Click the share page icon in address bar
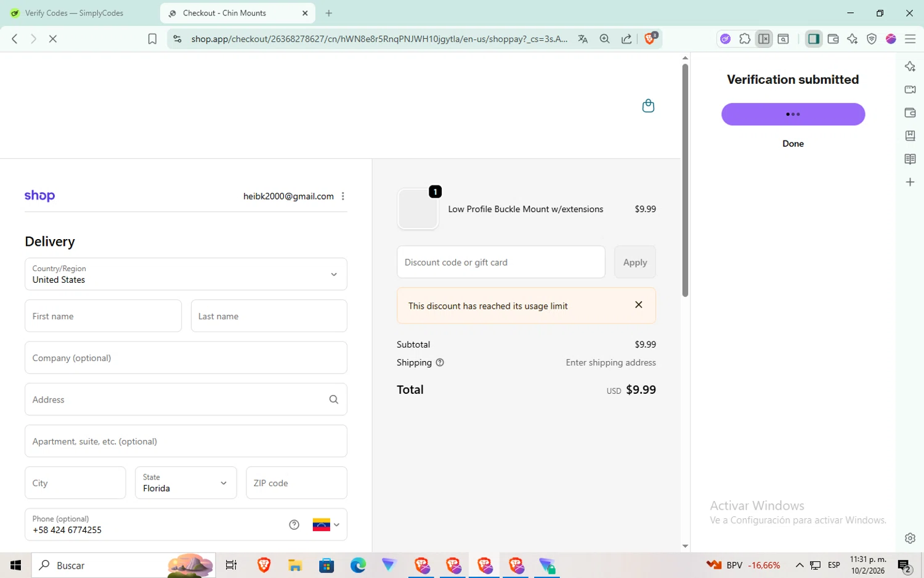The height and width of the screenshot is (578, 924). click(626, 39)
